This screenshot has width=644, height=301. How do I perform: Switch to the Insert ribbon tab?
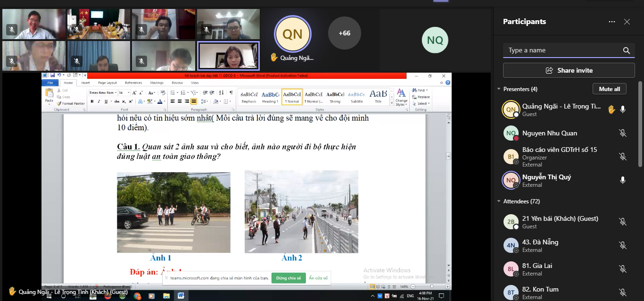(x=85, y=83)
